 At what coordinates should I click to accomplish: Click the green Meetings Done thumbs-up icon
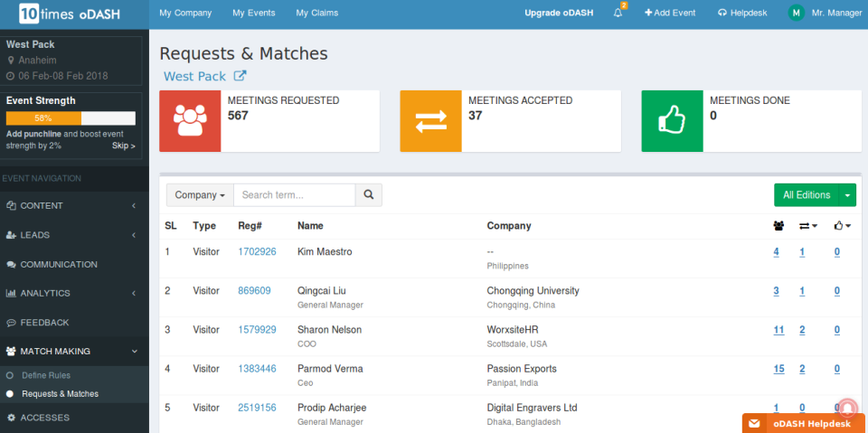coord(672,121)
